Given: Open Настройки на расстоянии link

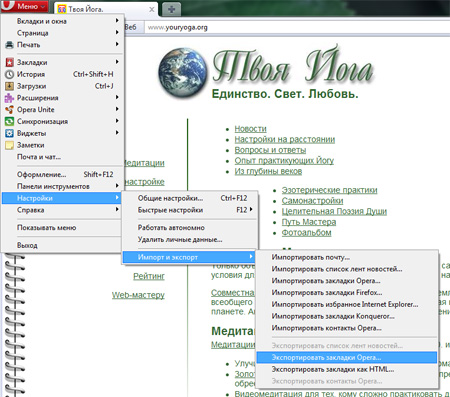Looking at the screenshot, I should coord(285,139).
